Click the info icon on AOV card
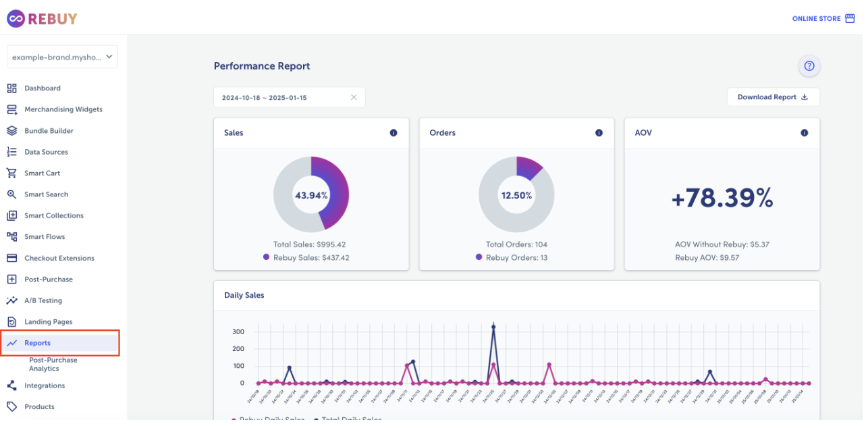Screen dimensions: 868x428 804,133
